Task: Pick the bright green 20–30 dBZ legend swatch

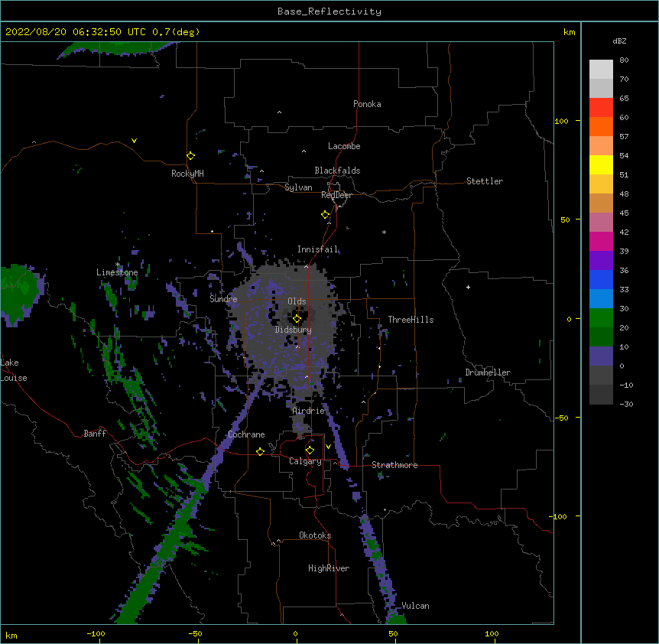Action: (x=601, y=318)
